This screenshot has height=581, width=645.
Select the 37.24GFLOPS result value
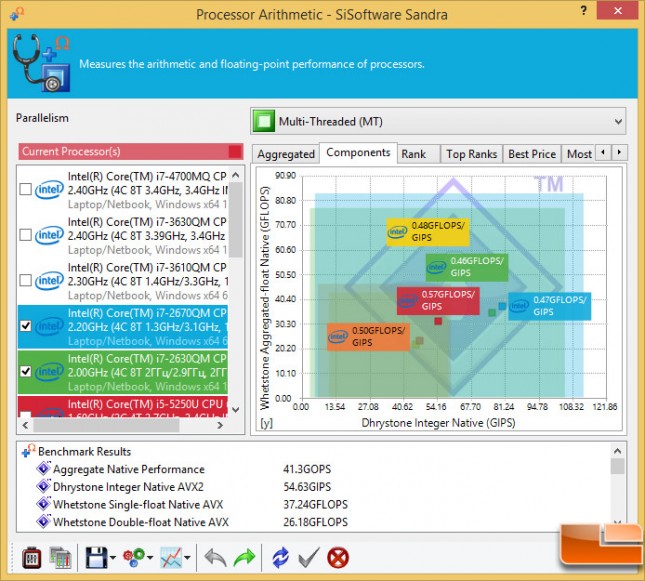tap(315, 504)
